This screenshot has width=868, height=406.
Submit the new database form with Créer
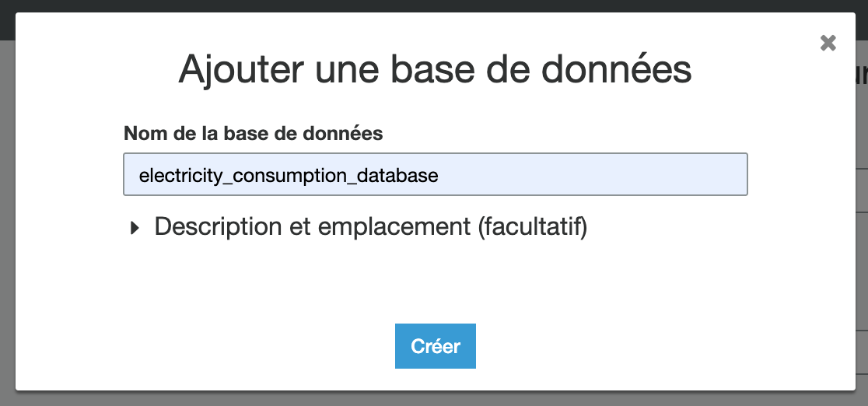[x=435, y=346]
